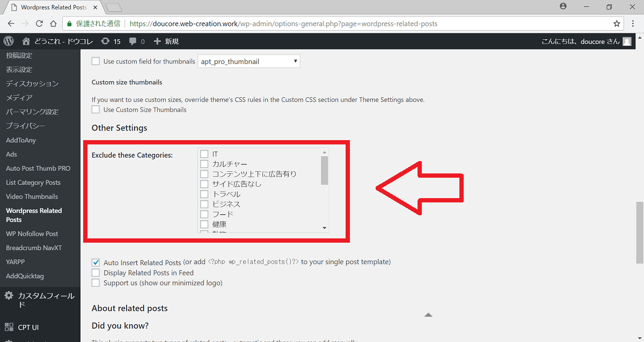Open ディスカッション settings page

pos(32,83)
